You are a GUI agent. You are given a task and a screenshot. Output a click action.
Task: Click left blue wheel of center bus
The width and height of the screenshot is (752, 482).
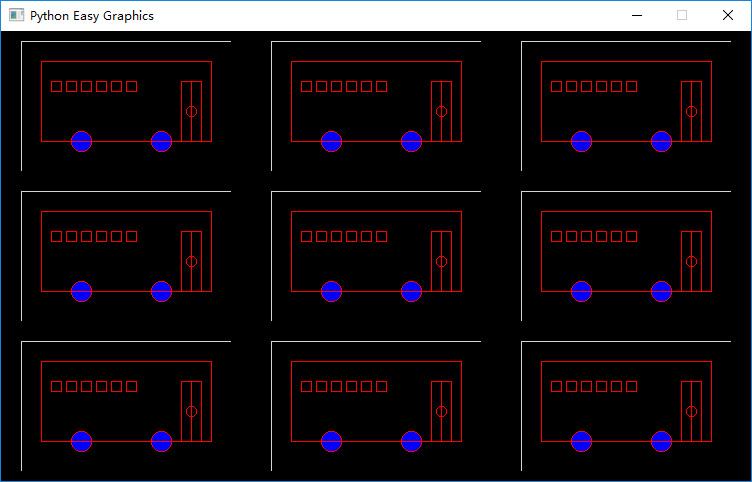[332, 291]
